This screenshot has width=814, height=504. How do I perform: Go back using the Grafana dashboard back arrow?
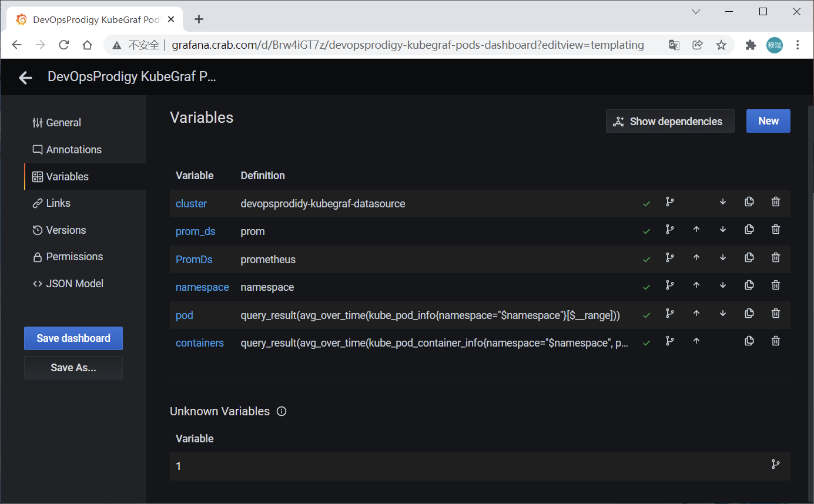click(x=25, y=78)
